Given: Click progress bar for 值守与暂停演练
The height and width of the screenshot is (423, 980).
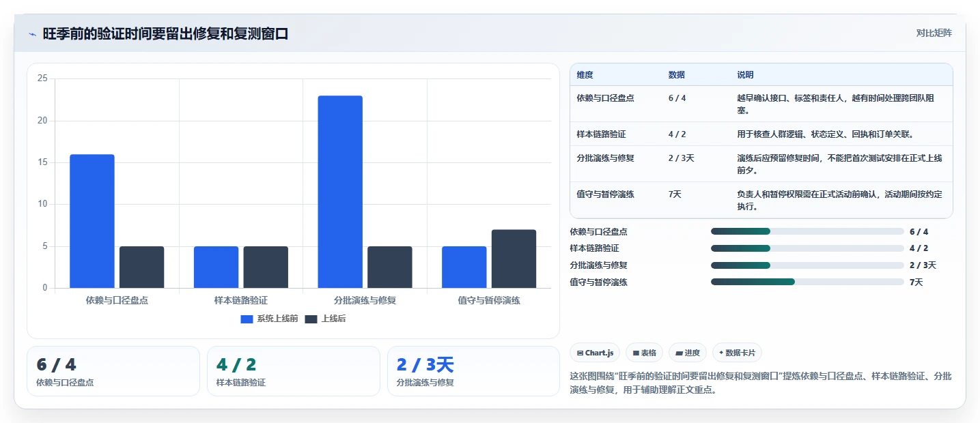Looking at the screenshot, I should point(807,282).
